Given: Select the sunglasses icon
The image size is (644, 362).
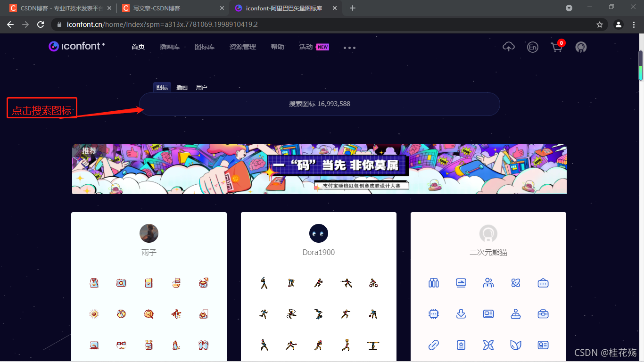Looking at the screenshot, I should click(121, 345).
